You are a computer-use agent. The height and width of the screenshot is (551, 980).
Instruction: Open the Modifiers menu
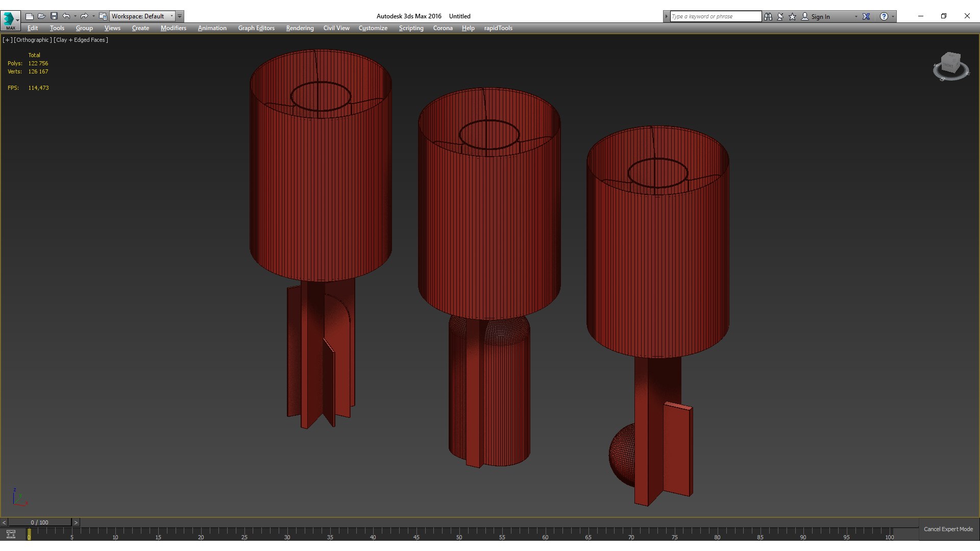174,28
